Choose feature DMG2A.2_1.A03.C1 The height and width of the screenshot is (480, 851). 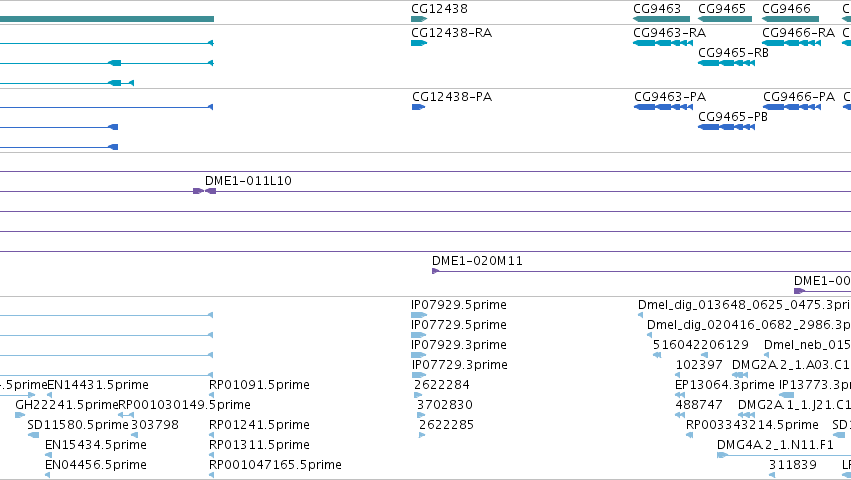click(x=740, y=375)
